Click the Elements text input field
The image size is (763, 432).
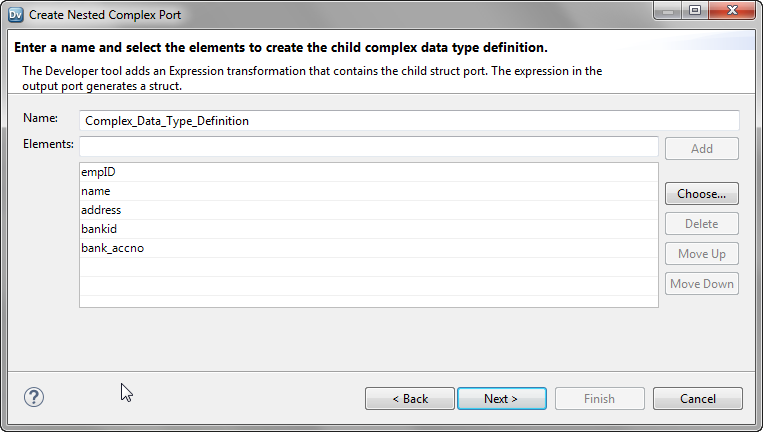(368, 148)
